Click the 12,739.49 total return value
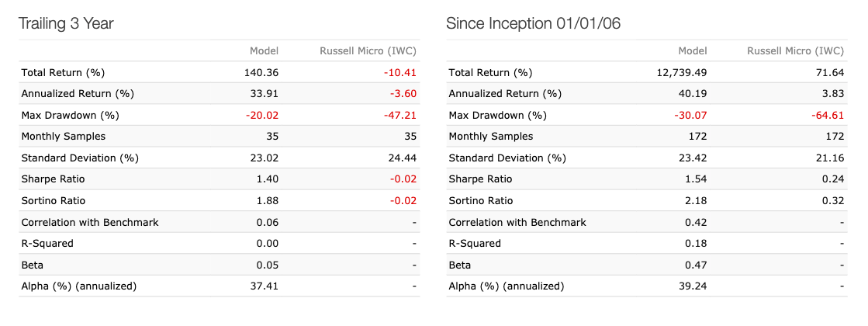 [681, 73]
